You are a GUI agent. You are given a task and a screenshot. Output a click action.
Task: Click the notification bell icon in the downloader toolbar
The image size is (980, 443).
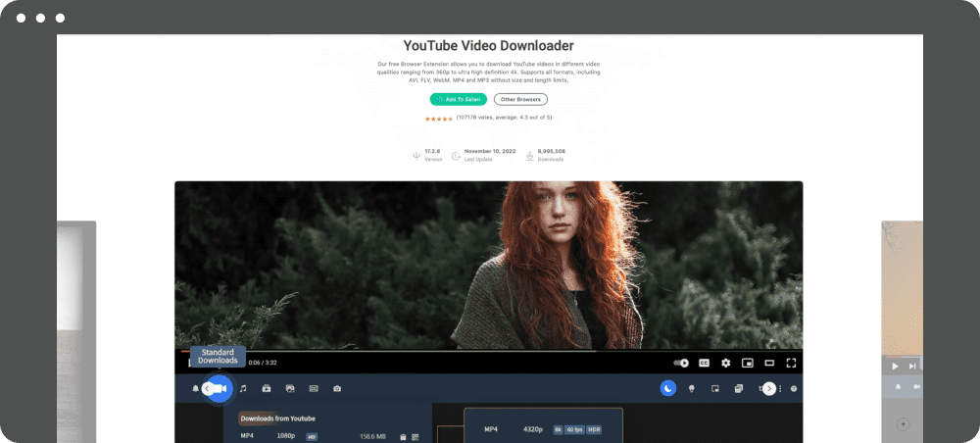tap(196, 389)
